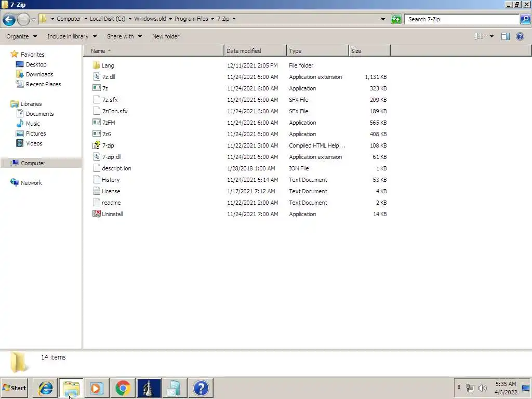Image resolution: width=532 pixels, height=399 pixels.
Task: Open the Organize menu
Action: tap(22, 36)
